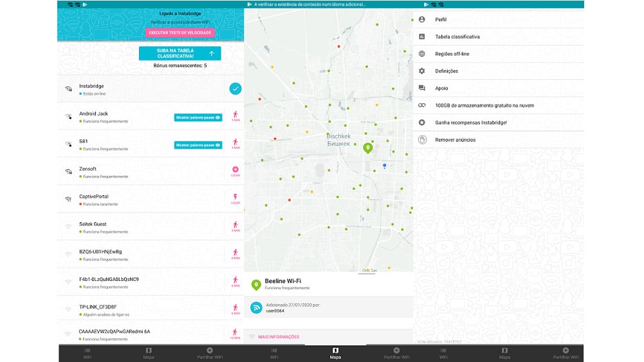This screenshot has height=362, width=644.
Task: Open Partilhar WiFi tab in the left screen
Action: pos(210,353)
